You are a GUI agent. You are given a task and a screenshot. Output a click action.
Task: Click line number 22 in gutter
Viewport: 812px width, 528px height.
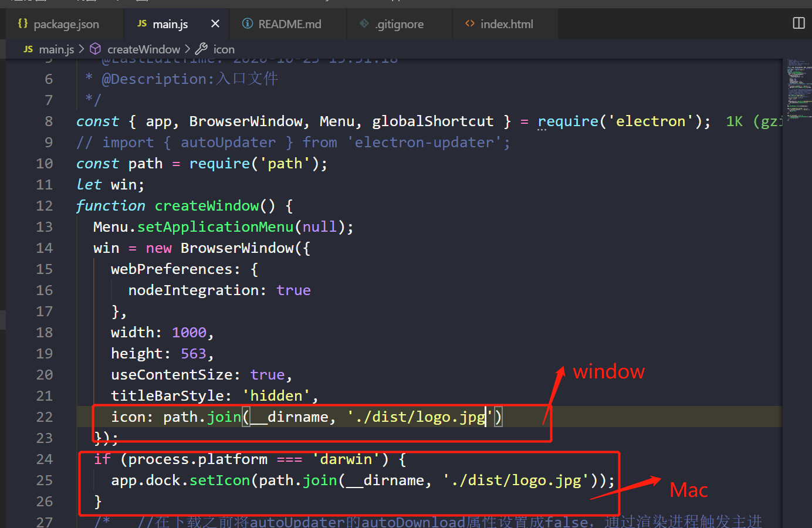(45, 417)
